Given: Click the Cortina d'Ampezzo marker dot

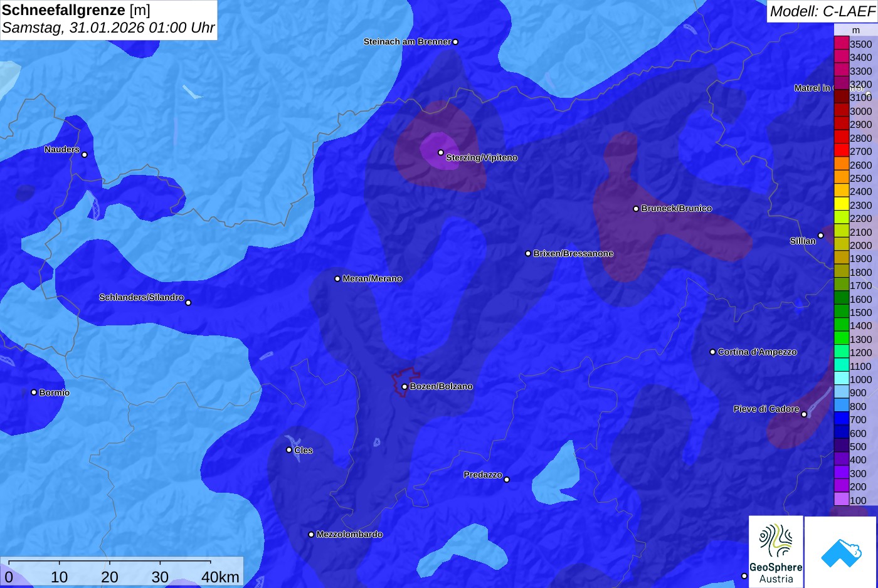Looking at the screenshot, I should click(x=712, y=352).
